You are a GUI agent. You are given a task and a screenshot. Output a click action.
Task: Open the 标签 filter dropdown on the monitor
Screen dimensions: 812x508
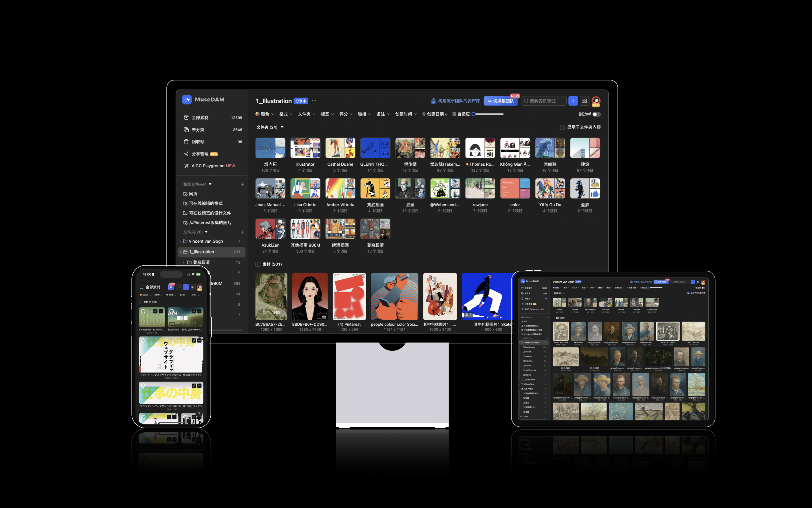(x=327, y=114)
